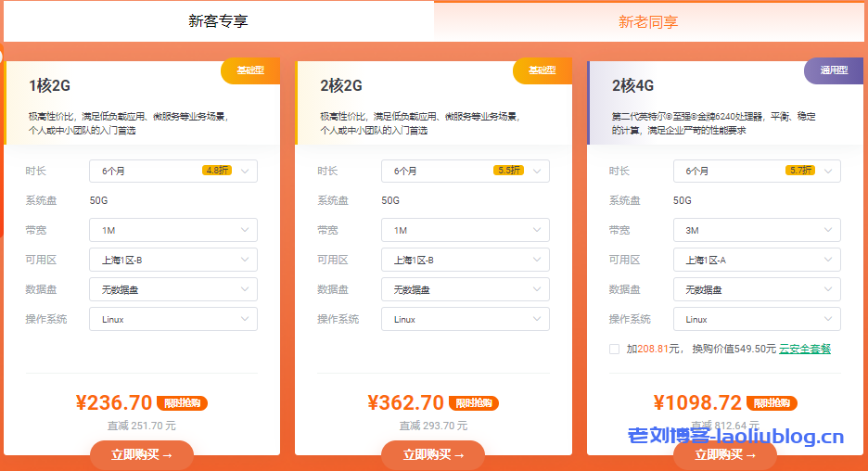Click 立即购买 under the ¥362.70 price
The width and height of the screenshot is (868, 471).
point(433,454)
